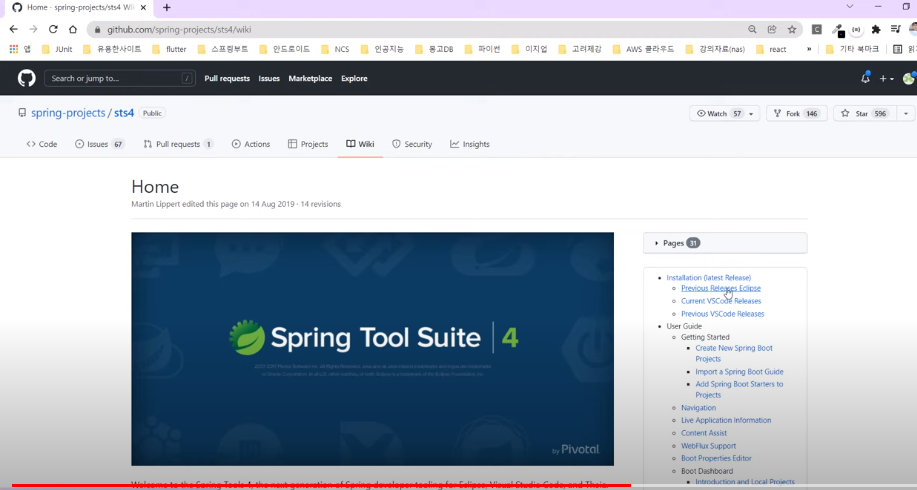The height and width of the screenshot is (490, 917).
Task: Open Explore in the top navigation
Action: pyautogui.click(x=354, y=78)
